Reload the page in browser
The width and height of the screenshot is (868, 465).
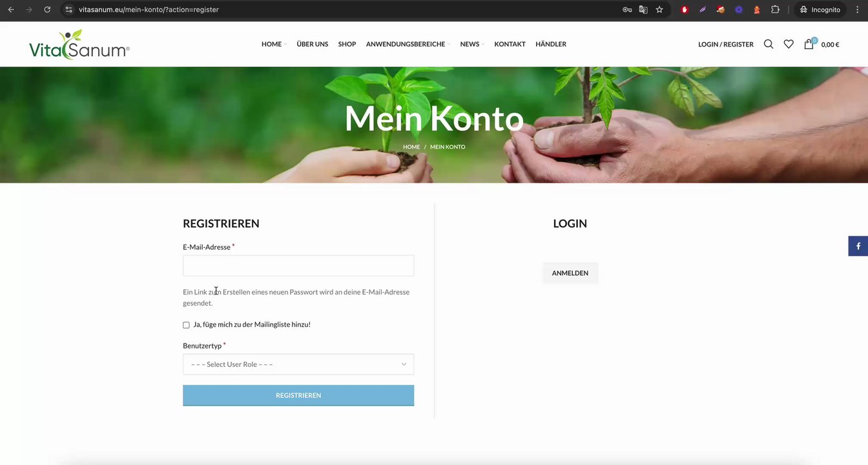(47, 10)
